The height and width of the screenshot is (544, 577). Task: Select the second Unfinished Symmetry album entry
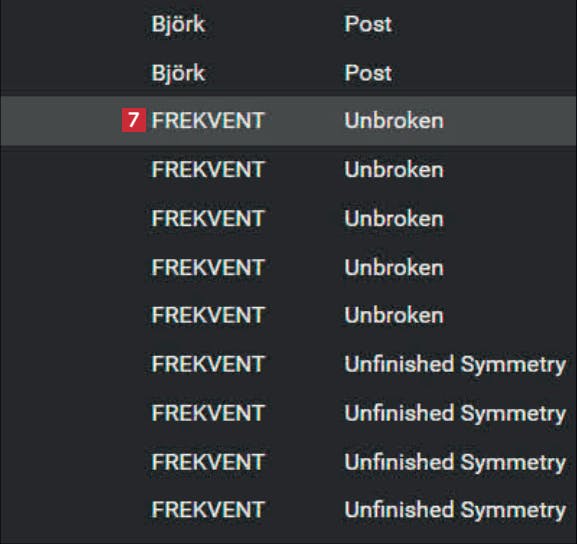click(x=455, y=413)
